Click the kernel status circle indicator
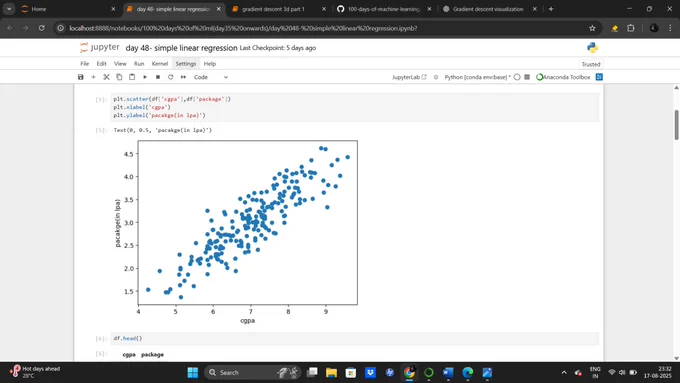This screenshot has width=680, height=383. tap(517, 77)
